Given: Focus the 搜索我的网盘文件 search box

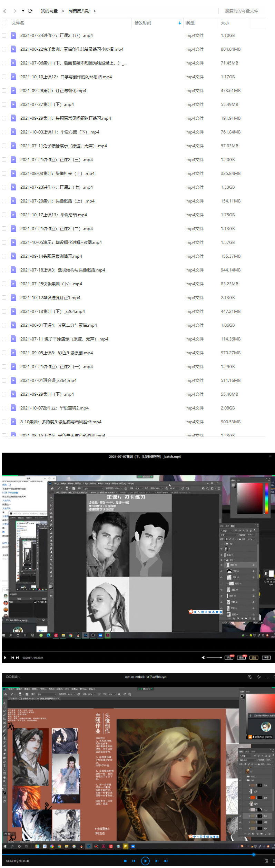Looking at the screenshot, I should point(242,11).
